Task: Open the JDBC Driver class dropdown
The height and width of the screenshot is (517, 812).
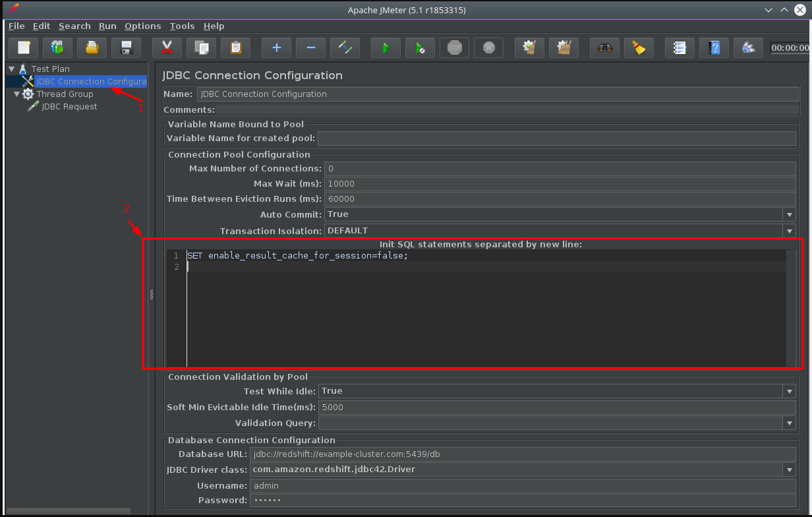Action: tap(789, 470)
